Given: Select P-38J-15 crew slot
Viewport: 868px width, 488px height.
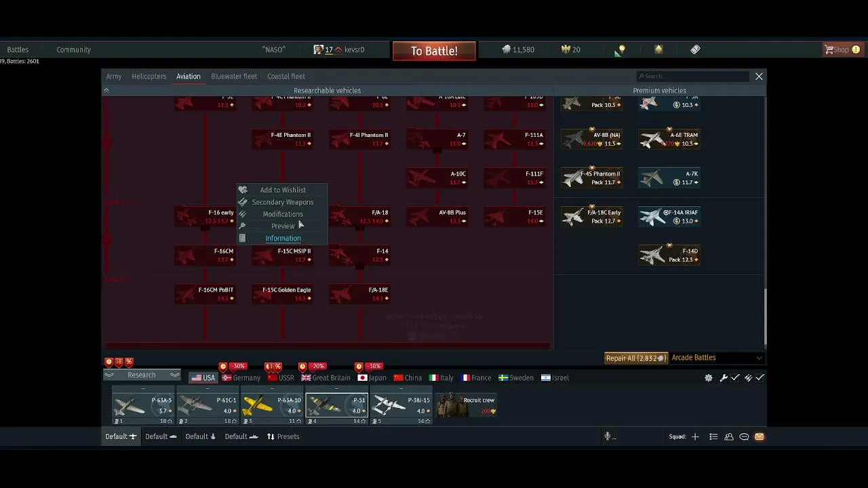Looking at the screenshot, I should [x=401, y=407].
